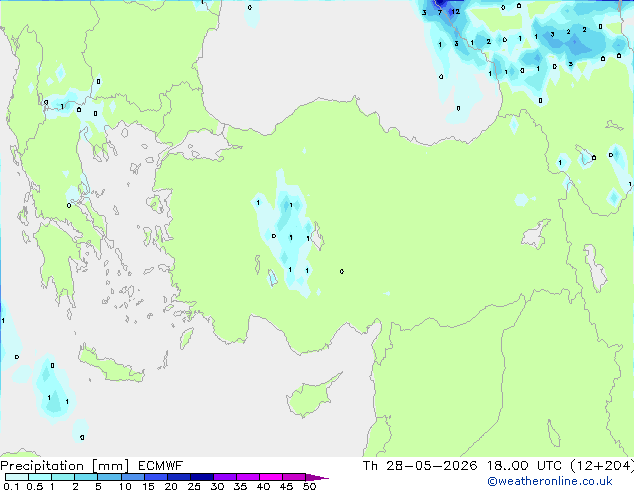Click the legend scale label '20'
The width and height of the screenshot is (634, 490).
[171, 486]
